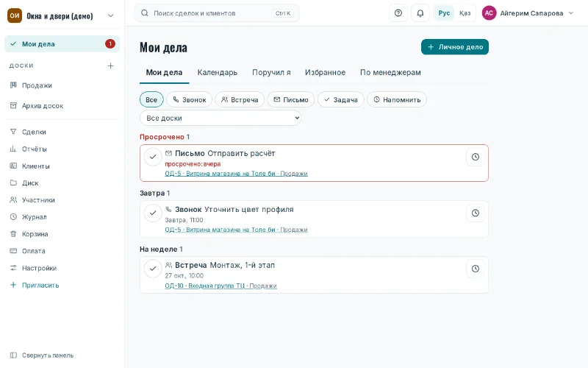Viewport: 588px width, 368px height.
Task: Click the red badge on Мои дела
Action: [x=110, y=44]
